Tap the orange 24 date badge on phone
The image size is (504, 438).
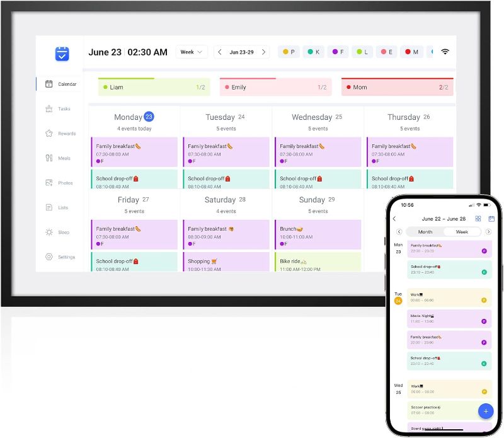398,301
